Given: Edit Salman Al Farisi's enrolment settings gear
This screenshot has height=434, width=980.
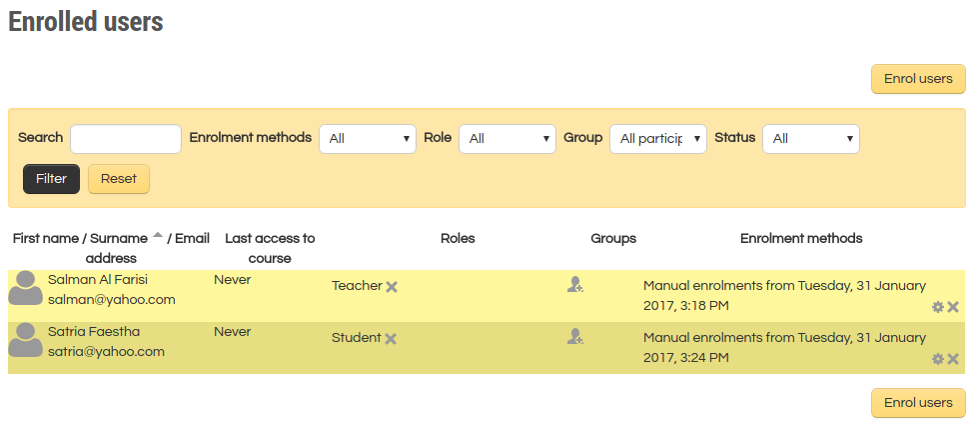Looking at the screenshot, I should (x=937, y=307).
